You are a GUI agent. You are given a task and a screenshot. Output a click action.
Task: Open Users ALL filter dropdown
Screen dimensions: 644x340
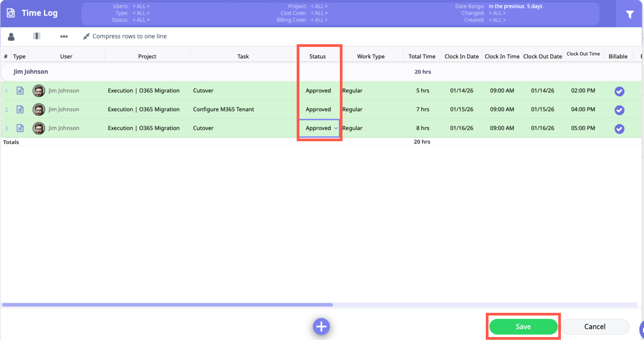pyautogui.click(x=141, y=6)
